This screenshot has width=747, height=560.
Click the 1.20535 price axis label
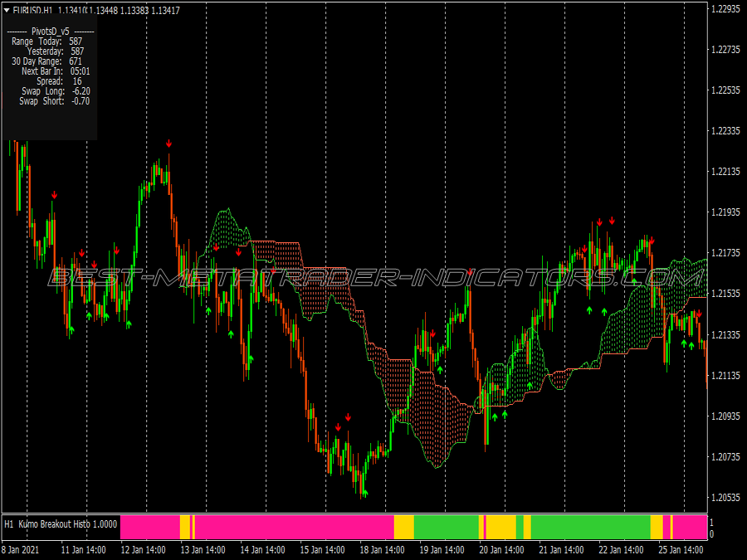(726, 498)
